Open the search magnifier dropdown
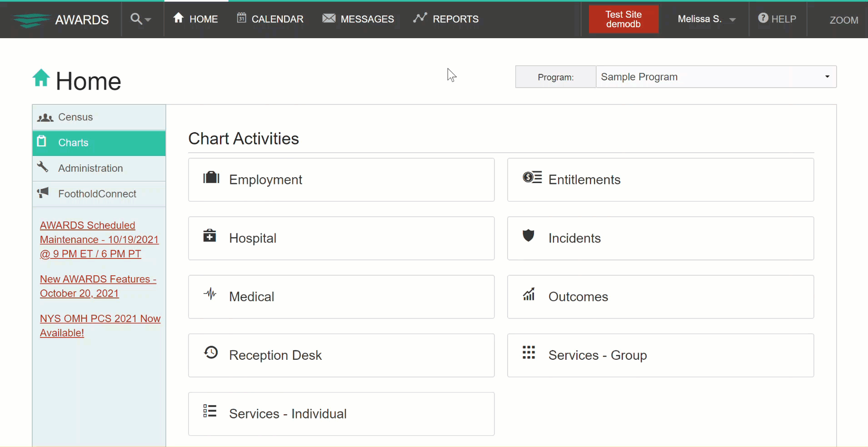This screenshot has height=447, width=868. 140,19
